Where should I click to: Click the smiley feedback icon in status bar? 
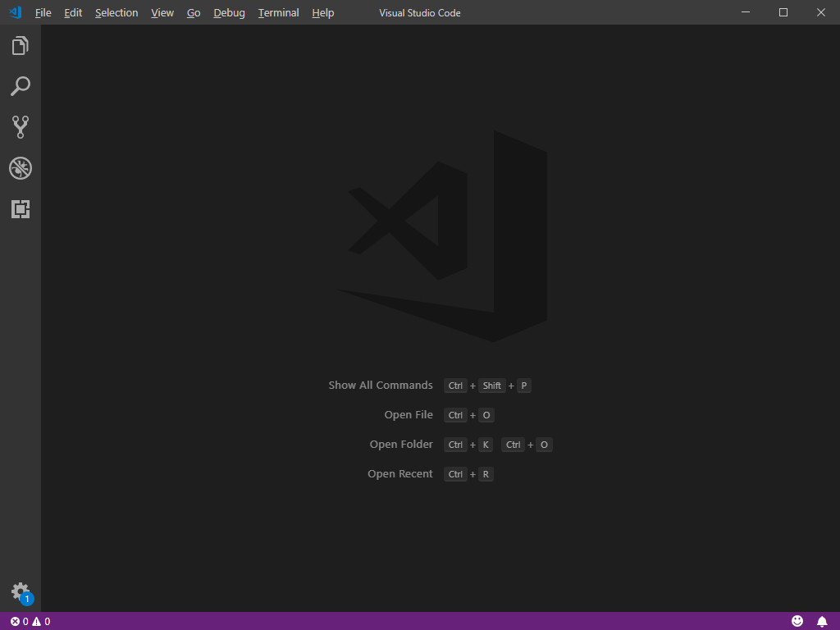[x=797, y=621]
